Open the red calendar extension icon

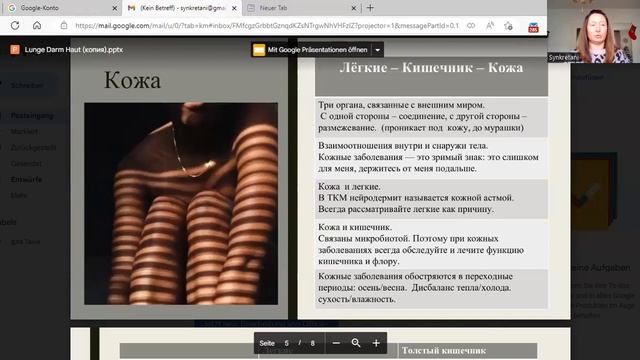point(533,27)
